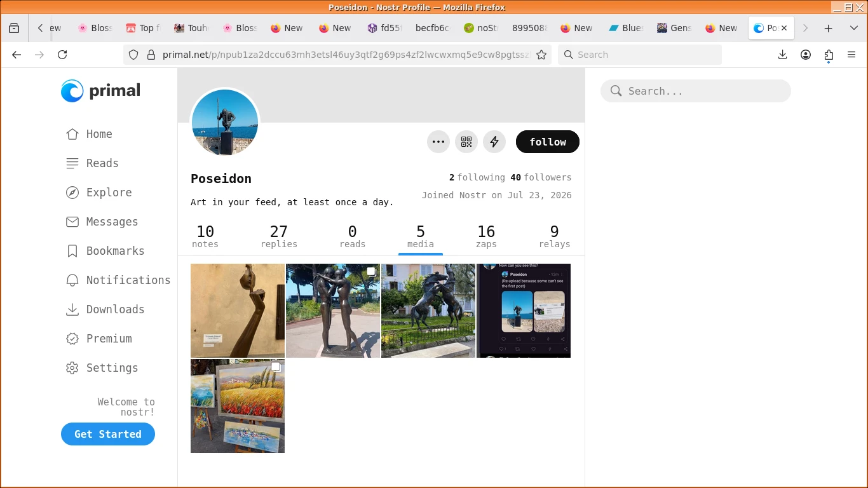Switch to the notes tab

(x=205, y=236)
